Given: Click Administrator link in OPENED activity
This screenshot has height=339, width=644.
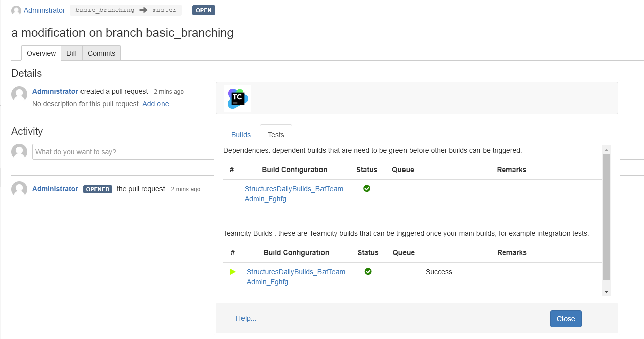Looking at the screenshot, I should [x=55, y=189].
